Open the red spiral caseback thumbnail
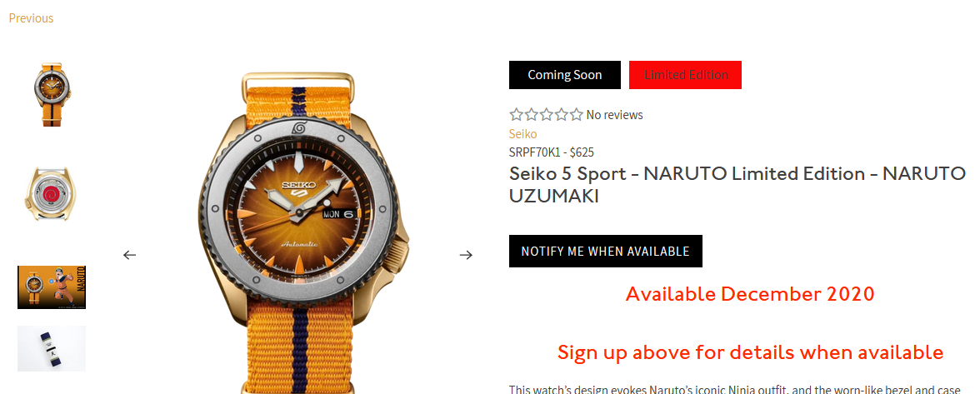The width and height of the screenshot is (980, 394). point(52,194)
